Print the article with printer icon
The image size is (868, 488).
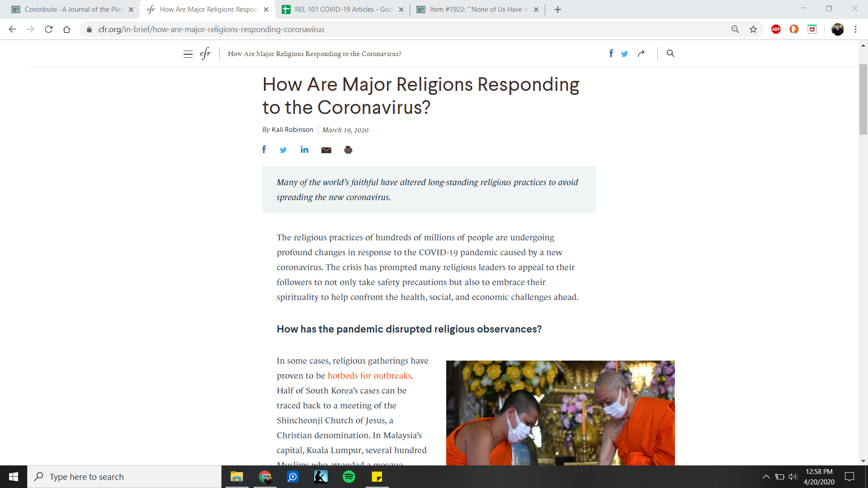[348, 150]
